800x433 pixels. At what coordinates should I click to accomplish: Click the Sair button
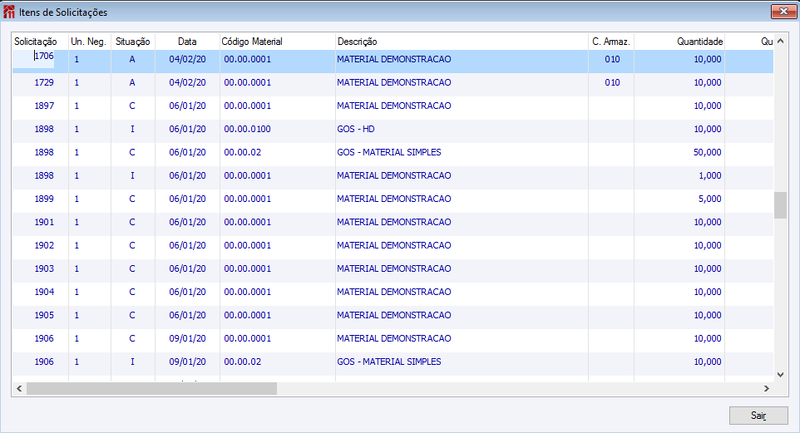(x=758, y=415)
